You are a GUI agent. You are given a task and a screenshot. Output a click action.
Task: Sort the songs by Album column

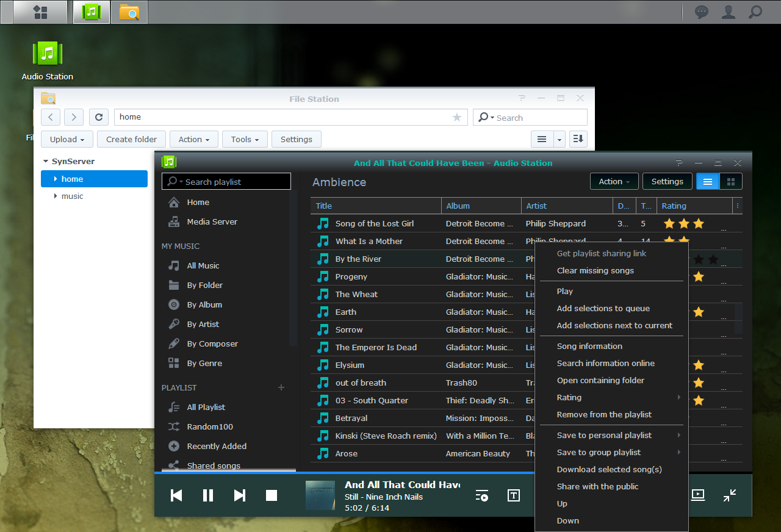[x=481, y=206]
